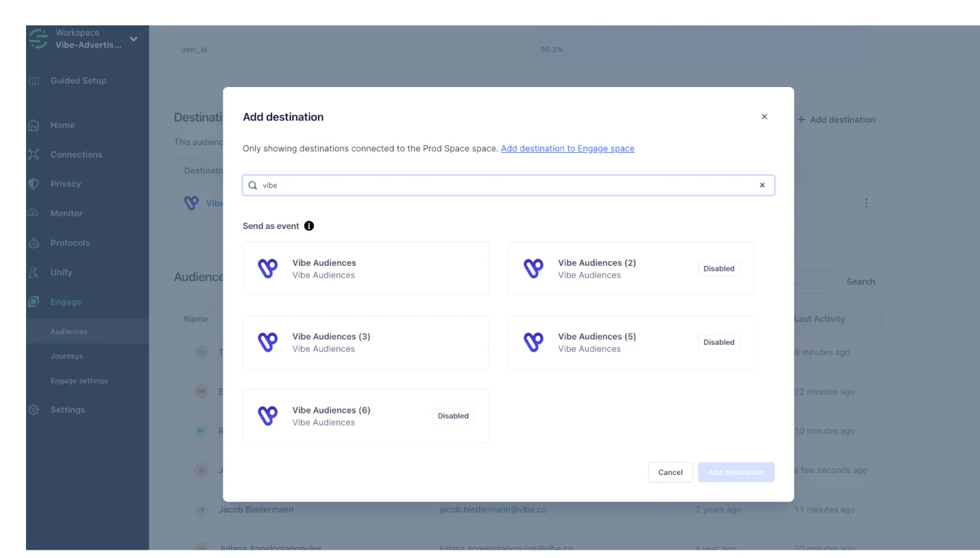The height and width of the screenshot is (558, 980).
Task: Click logo icon of Vibe Audiences (6)
Action: click(x=267, y=416)
